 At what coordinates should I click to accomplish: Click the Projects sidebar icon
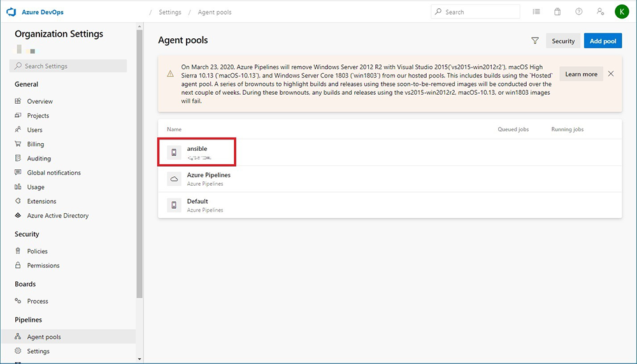pyautogui.click(x=18, y=115)
